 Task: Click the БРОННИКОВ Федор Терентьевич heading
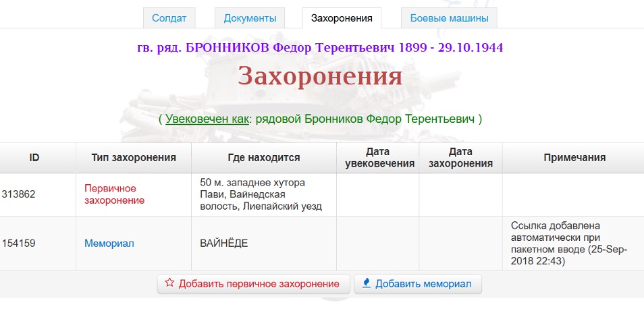pyautogui.click(x=319, y=48)
